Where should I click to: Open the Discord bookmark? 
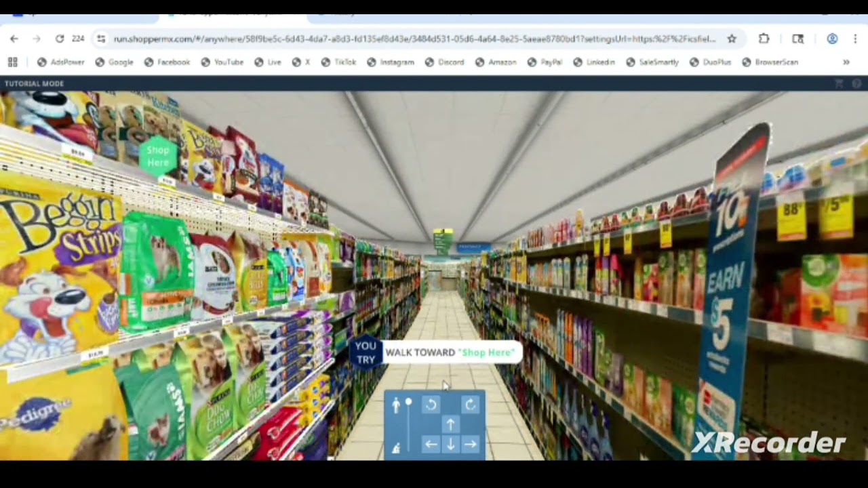[x=445, y=62]
